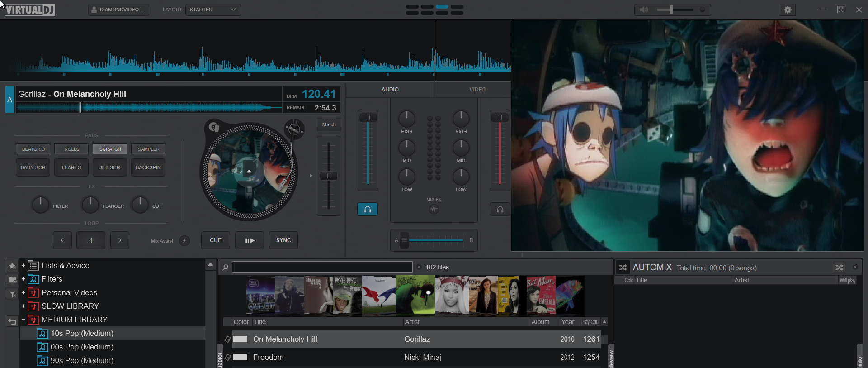Click the 10s Pop (Medium) folder icon
Viewport: 868px width, 368px height.
(x=42, y=334)
